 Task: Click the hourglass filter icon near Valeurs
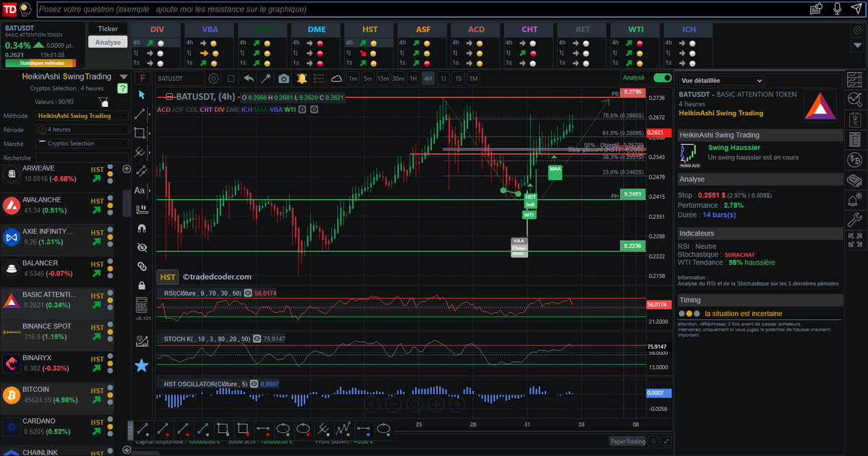104,102
